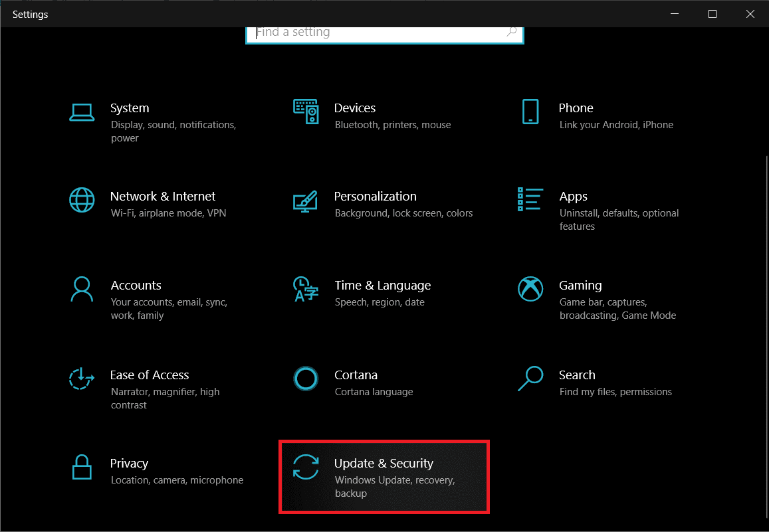Click 'Location, camera, microphone' description
Image resolution: width=769 pixels, height=532 pixels.
tap(177, 480)
